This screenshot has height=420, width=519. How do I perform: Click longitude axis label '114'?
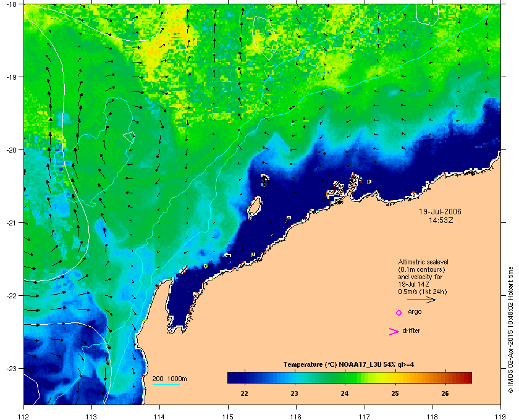click(159, 416)
